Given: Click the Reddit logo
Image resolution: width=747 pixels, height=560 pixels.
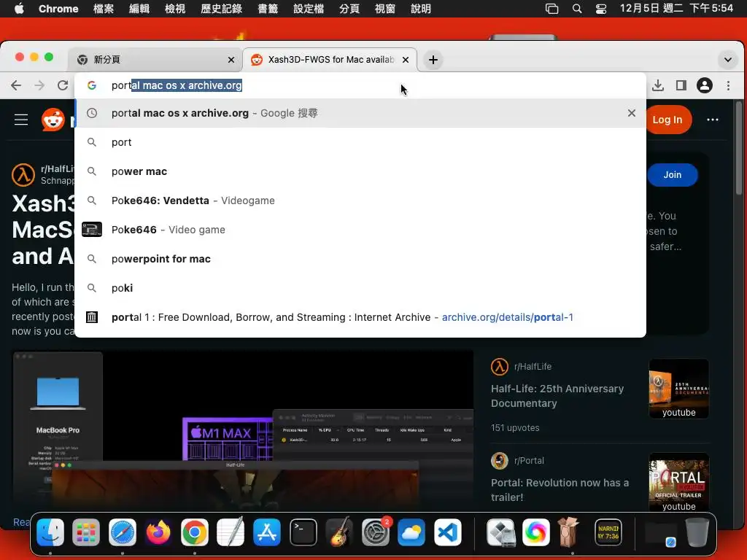Looking at the screenshot, I should (x=53, y=120).
